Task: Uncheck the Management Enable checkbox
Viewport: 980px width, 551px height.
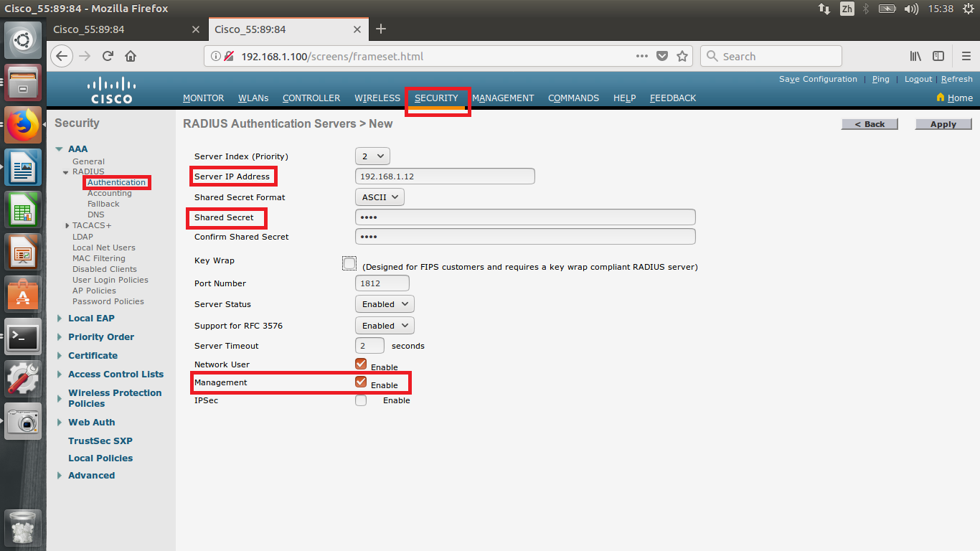Action: click(x=361, y=382)
